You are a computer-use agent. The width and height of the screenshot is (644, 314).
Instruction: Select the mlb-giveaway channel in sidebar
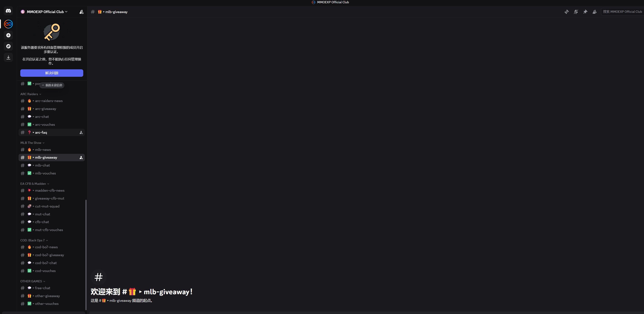(x=52, y=157)
